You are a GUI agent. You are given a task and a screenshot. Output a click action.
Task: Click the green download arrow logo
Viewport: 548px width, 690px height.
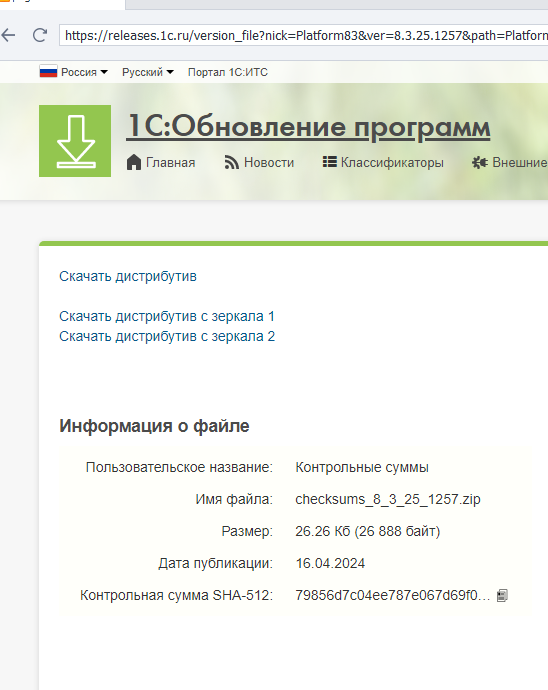[75, 141]
